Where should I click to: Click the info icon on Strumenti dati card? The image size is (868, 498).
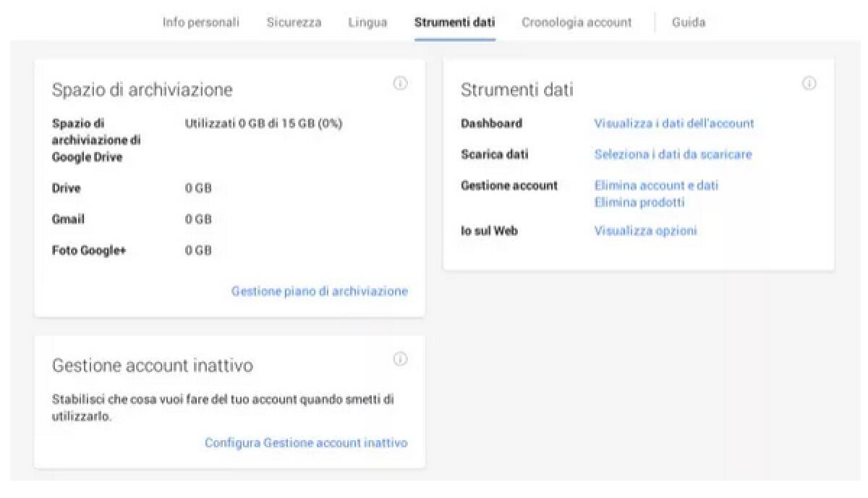[x=809, y=83]
